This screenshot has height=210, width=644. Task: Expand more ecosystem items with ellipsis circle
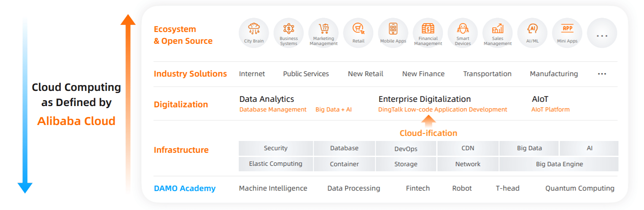(x=602, y=33)
